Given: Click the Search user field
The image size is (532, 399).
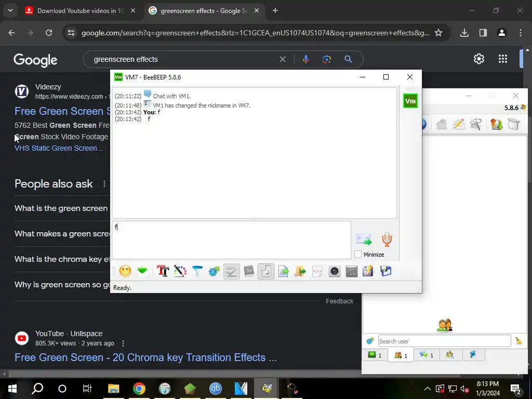Looking at the screenshot, I should point(445,341).
